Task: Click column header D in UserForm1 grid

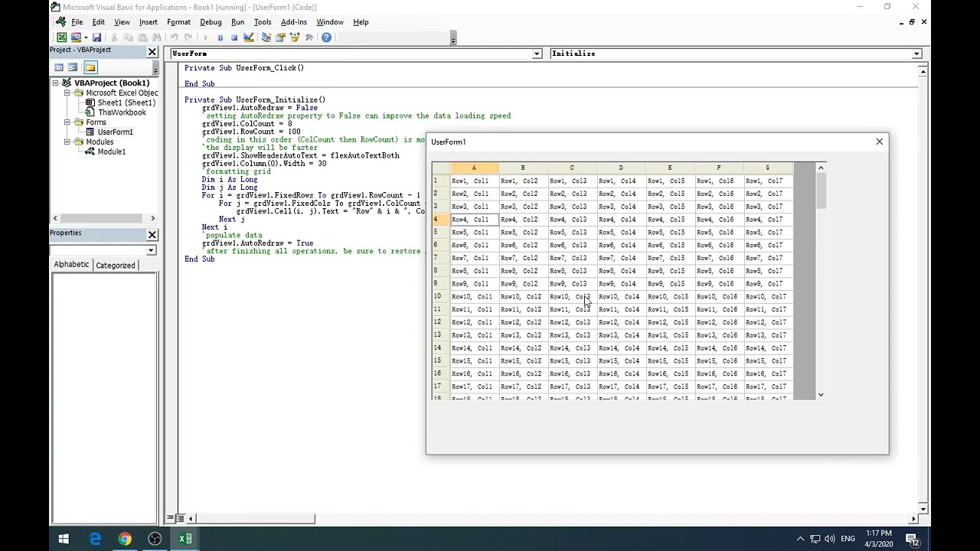Action: pos(621,168)
